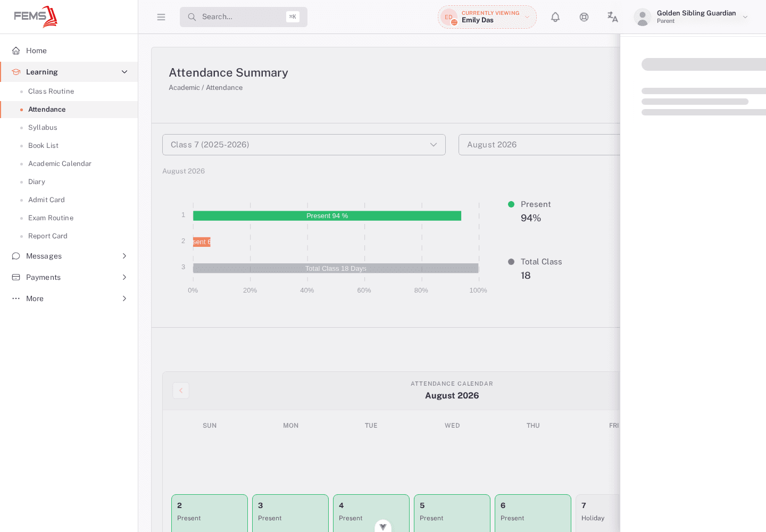Expand the Messages section chevron
The height and width of the screenshot is (532, 766).
pyautogui.click(x=124, y=256)
